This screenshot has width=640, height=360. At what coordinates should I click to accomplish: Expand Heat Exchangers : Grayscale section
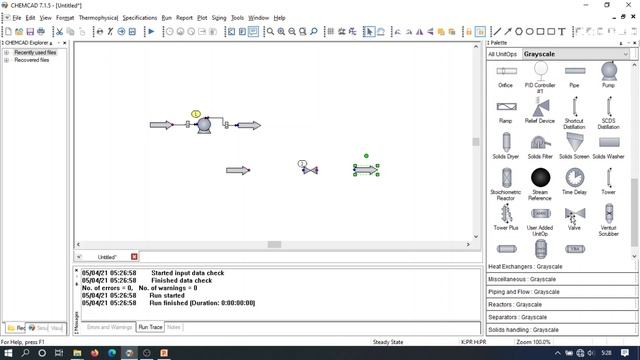[562, 267]
